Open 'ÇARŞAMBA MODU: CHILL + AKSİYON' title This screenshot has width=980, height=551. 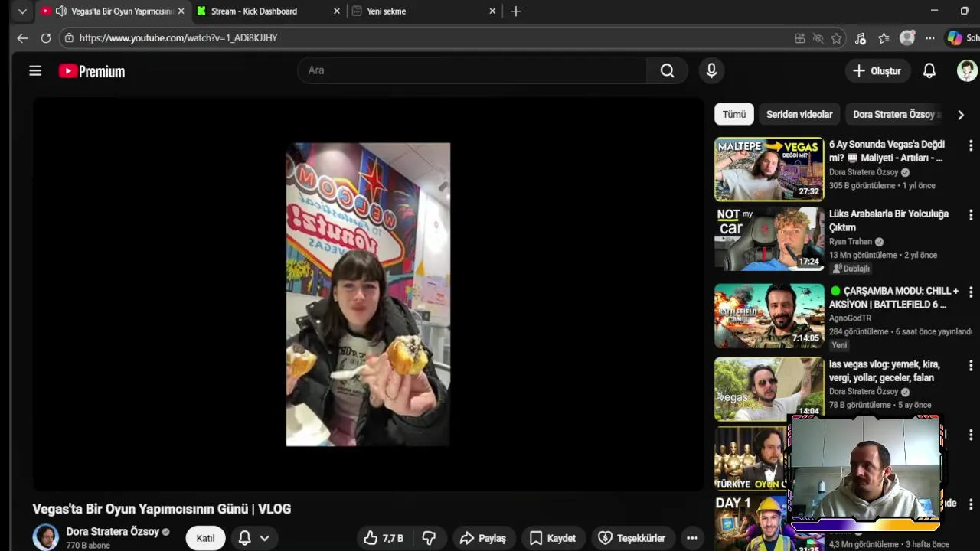pos(894,298)
